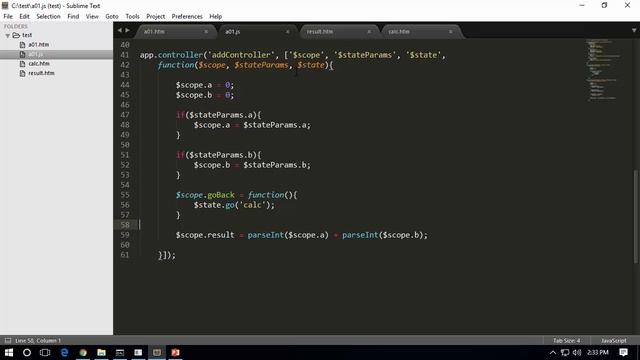
Task: Open the Edit menu
Action: click(x=24, y=16)
